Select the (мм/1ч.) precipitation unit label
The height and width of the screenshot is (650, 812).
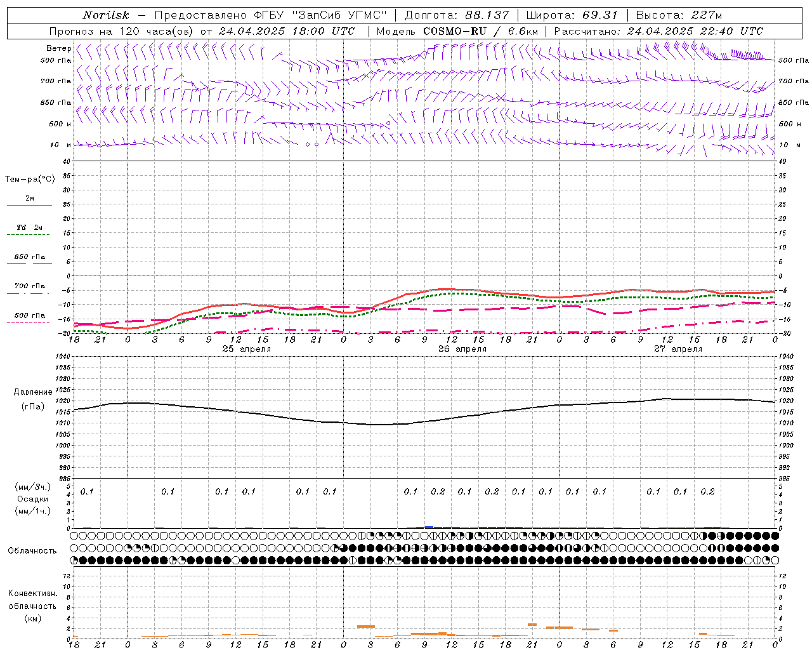32,511
